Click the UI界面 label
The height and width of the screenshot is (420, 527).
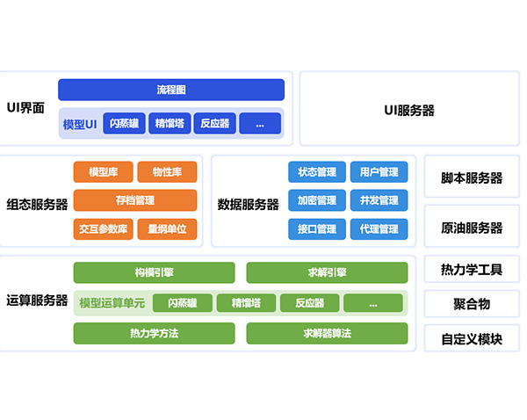(x=25, y=108)
